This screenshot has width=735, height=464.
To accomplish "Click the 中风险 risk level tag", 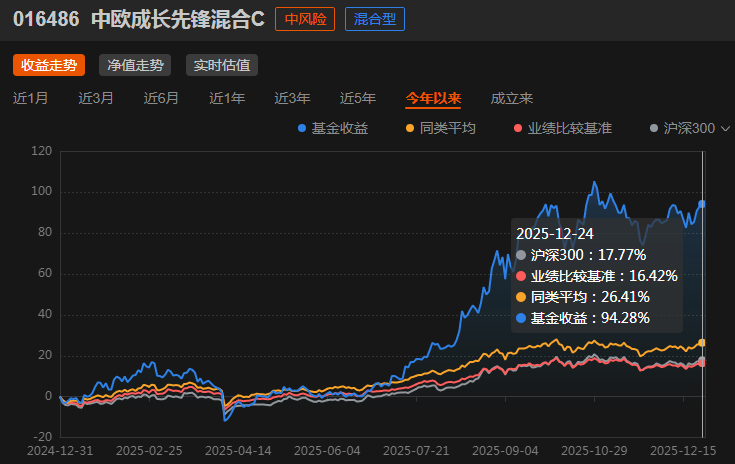I will tap(305, 19).
